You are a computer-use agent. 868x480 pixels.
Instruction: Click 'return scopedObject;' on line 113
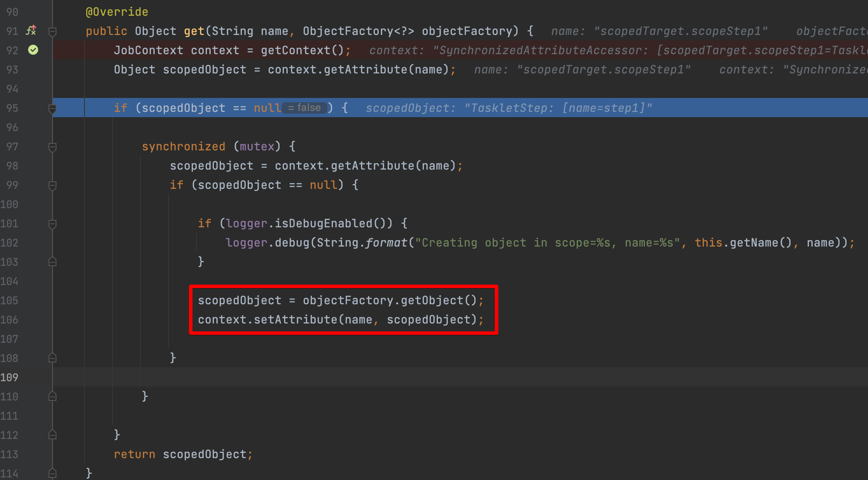(x=183, y=454)
